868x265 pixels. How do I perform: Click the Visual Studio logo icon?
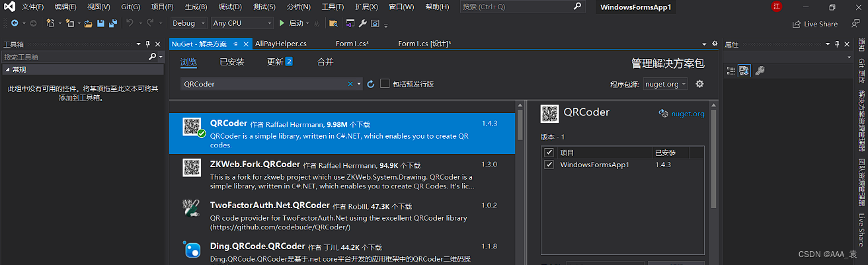point(9,7)
